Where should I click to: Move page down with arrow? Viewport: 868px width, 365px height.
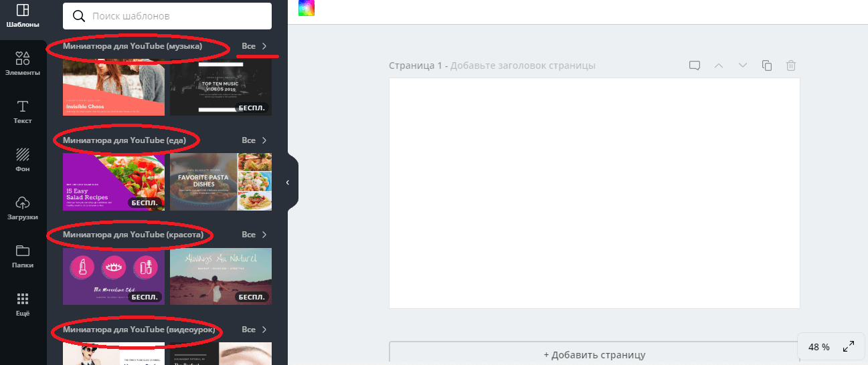click(x=743, y=66)
